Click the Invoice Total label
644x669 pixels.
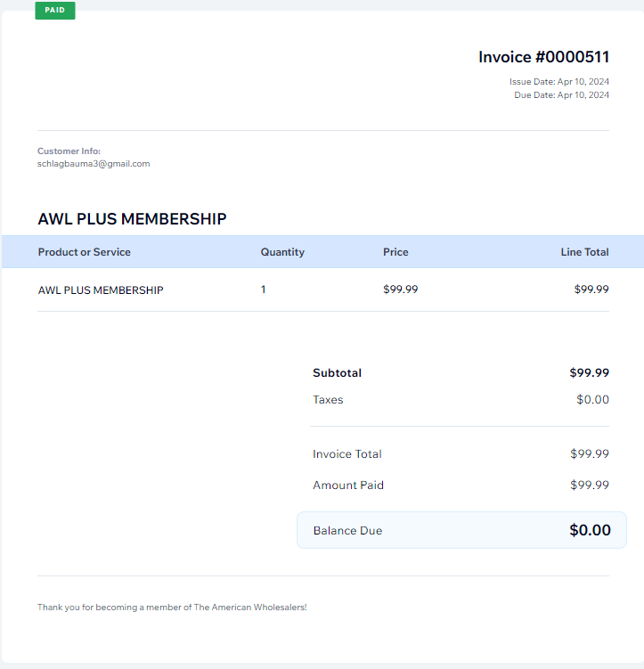coord(347,454)
